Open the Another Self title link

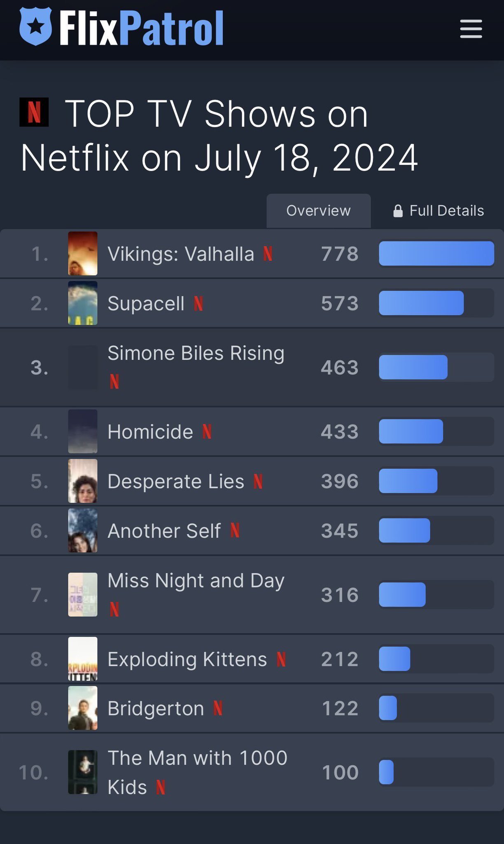pyautogui.click(x=164, y=531)
